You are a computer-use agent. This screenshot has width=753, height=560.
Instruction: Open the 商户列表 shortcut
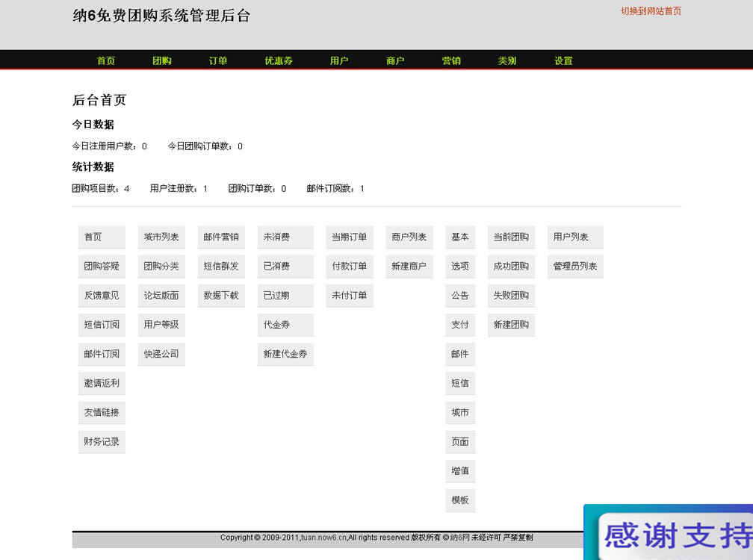point(409,237)
